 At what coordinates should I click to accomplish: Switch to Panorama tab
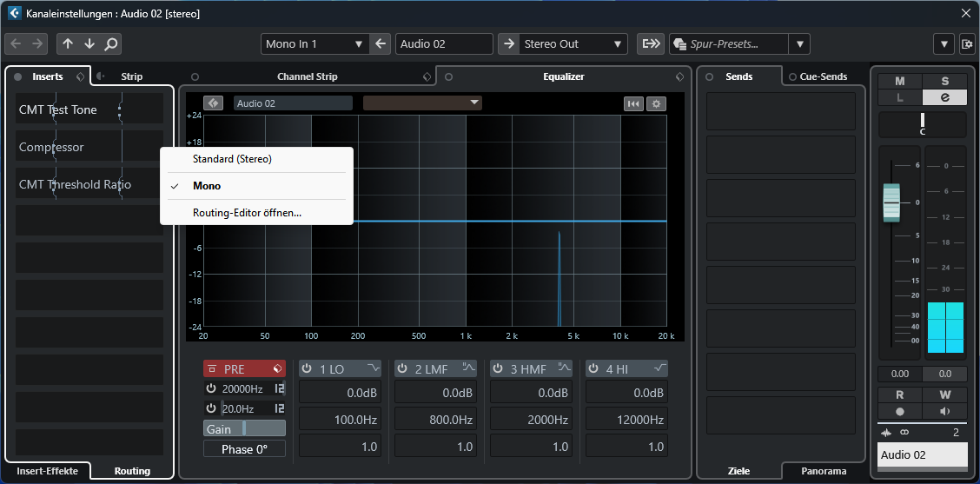[823, 471]
